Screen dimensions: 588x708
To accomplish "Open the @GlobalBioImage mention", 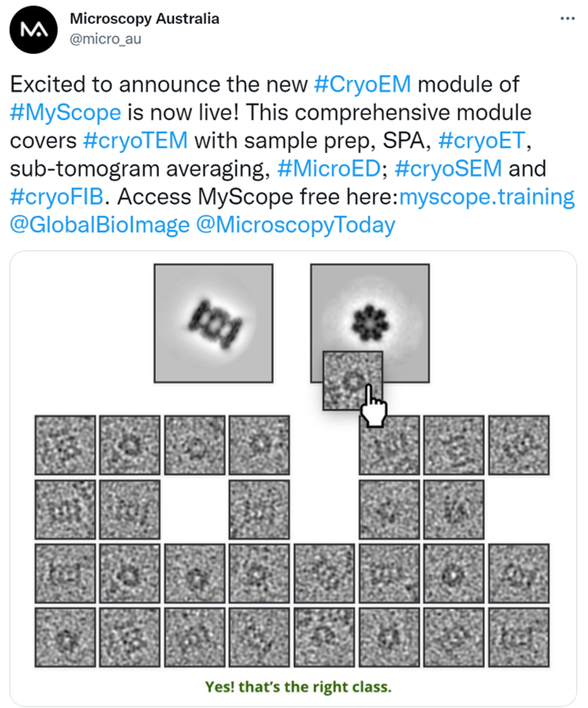I will click(x=99, y=223).
